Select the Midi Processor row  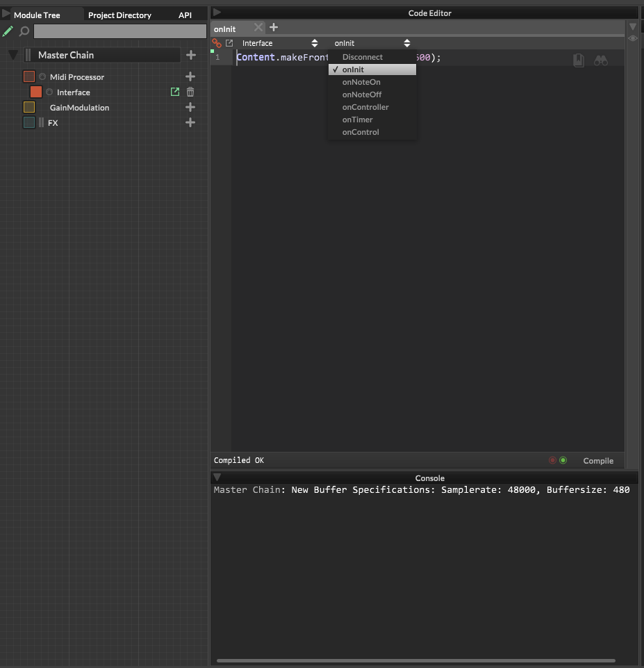pos(77,77)
